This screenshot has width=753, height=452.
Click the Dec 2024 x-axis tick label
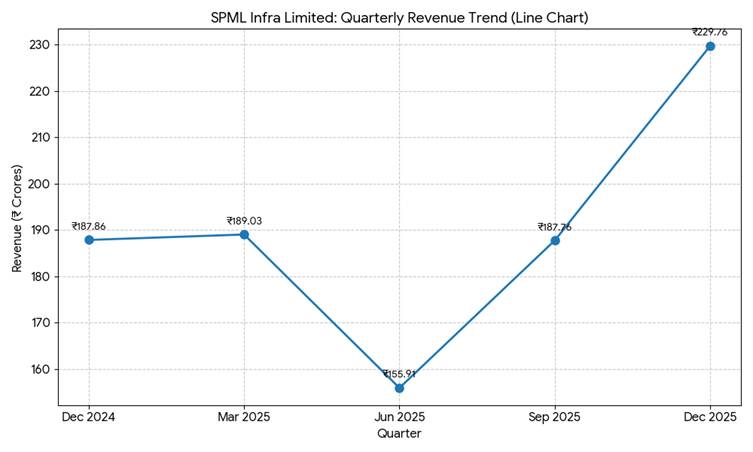pos(89,417)
